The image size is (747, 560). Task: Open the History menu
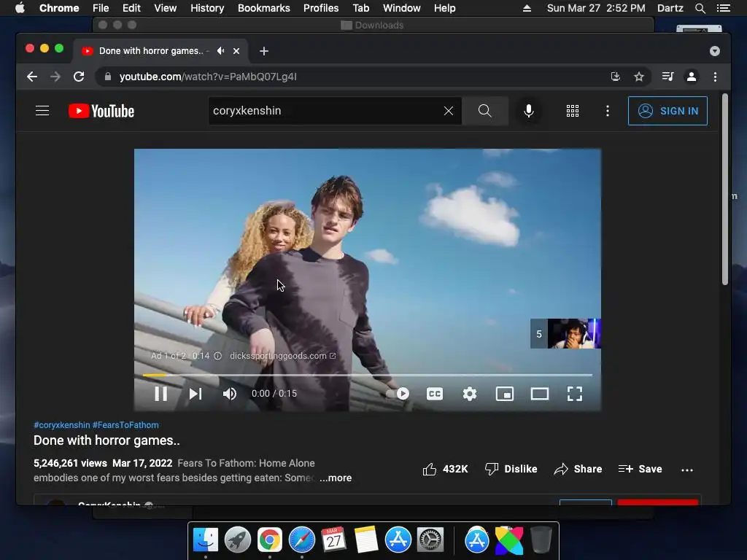coord(206,8)
